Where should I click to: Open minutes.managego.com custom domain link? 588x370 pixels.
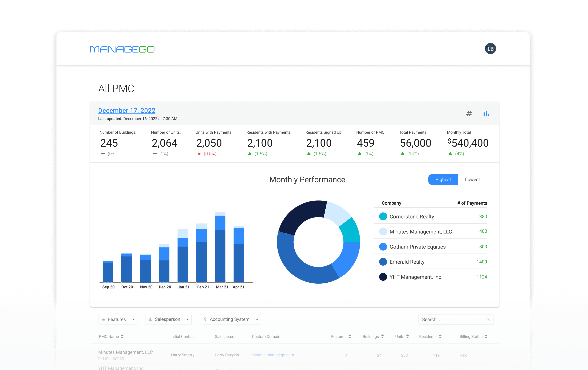(x=272, y=355)
